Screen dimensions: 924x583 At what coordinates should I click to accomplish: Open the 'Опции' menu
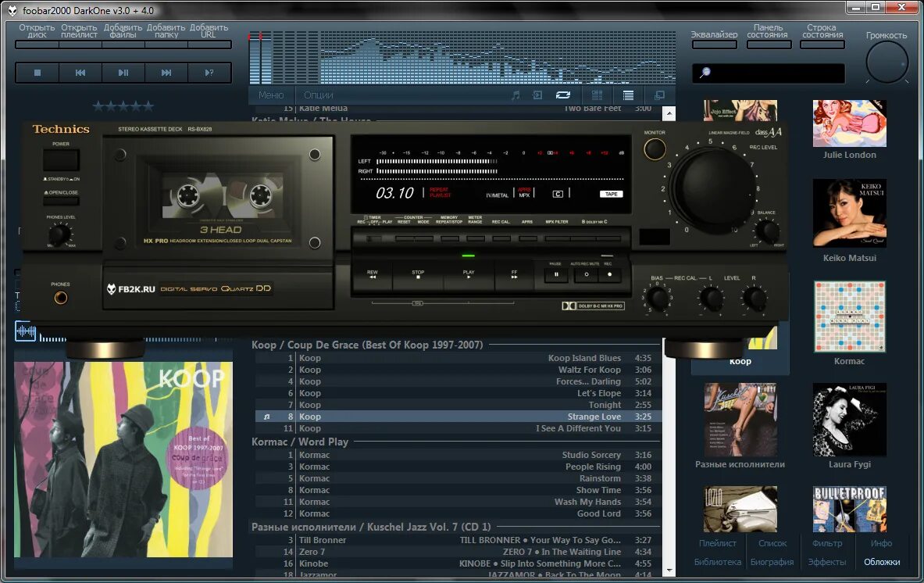318,95
